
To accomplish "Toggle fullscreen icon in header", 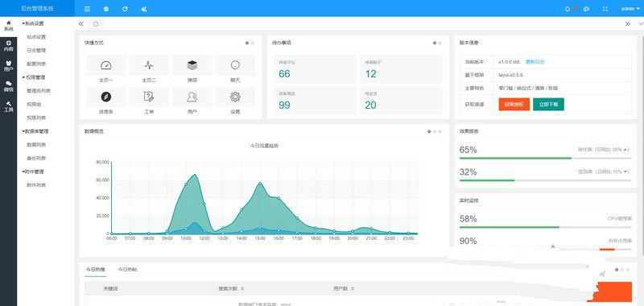I will (605, 9).
